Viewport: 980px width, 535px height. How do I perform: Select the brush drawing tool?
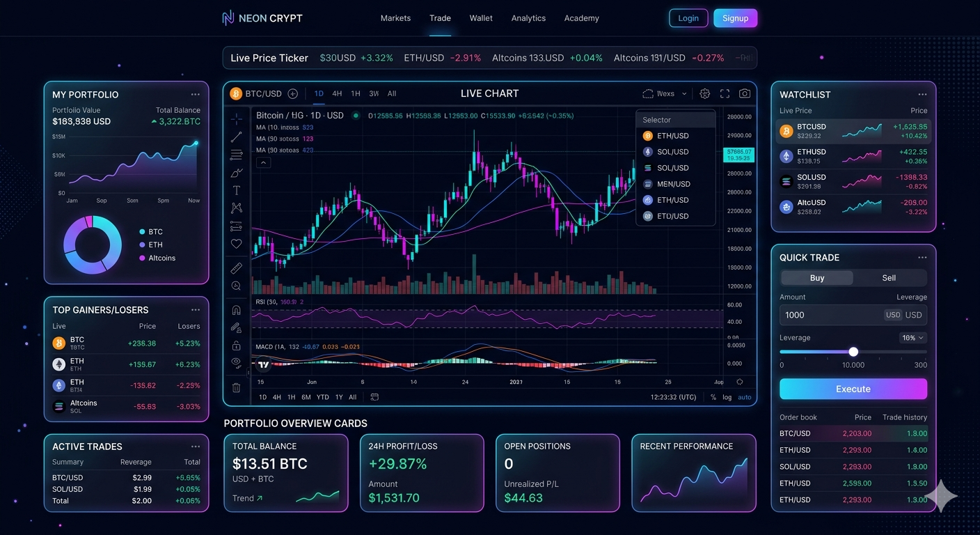(237, 172)
